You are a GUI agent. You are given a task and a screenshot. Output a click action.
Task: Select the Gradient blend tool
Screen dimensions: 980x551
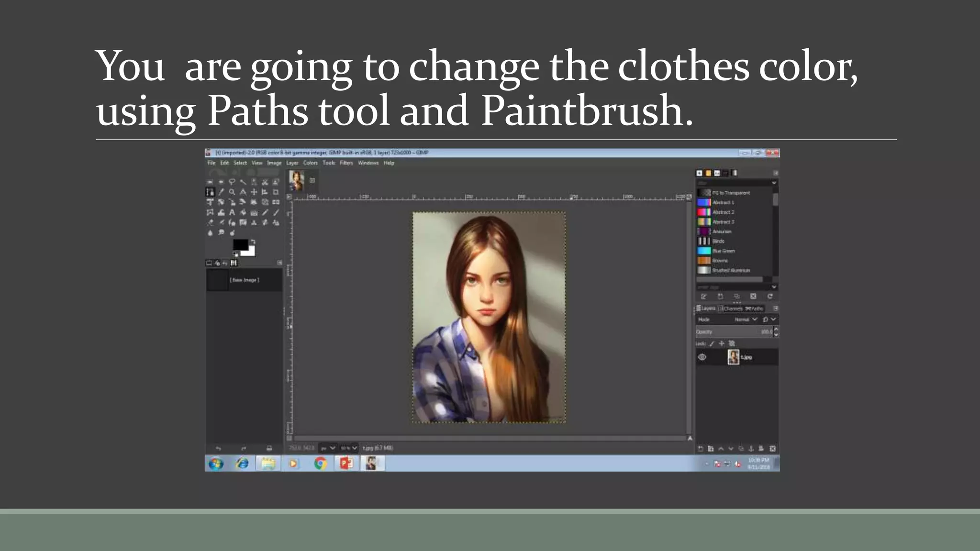point(254,212)
